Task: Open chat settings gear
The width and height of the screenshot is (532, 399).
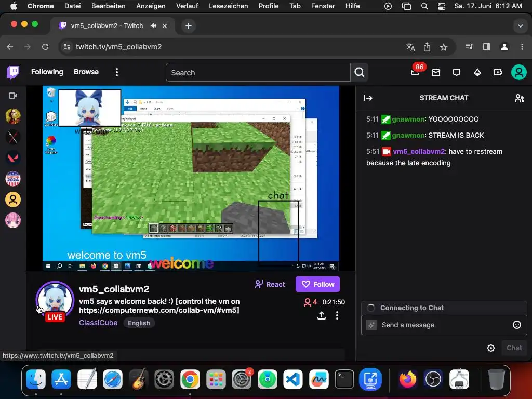Action: 490,348
